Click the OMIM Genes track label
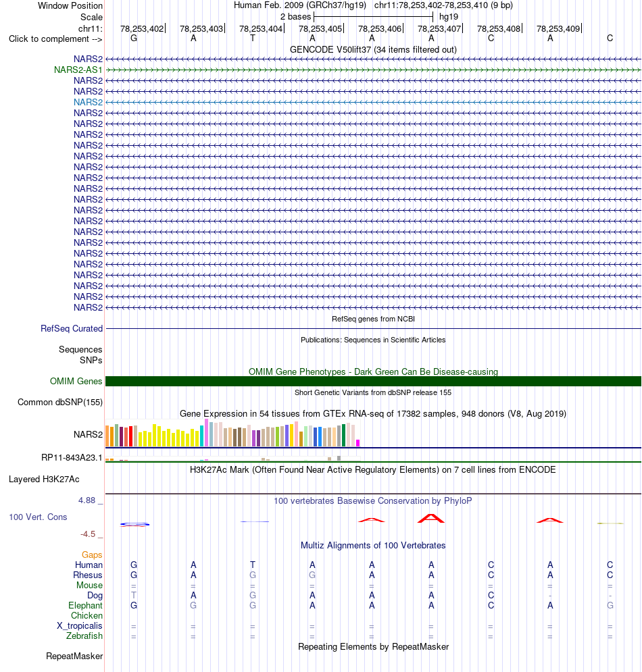Viewport: 642px width, 672px height. click(x=76, y=381)
